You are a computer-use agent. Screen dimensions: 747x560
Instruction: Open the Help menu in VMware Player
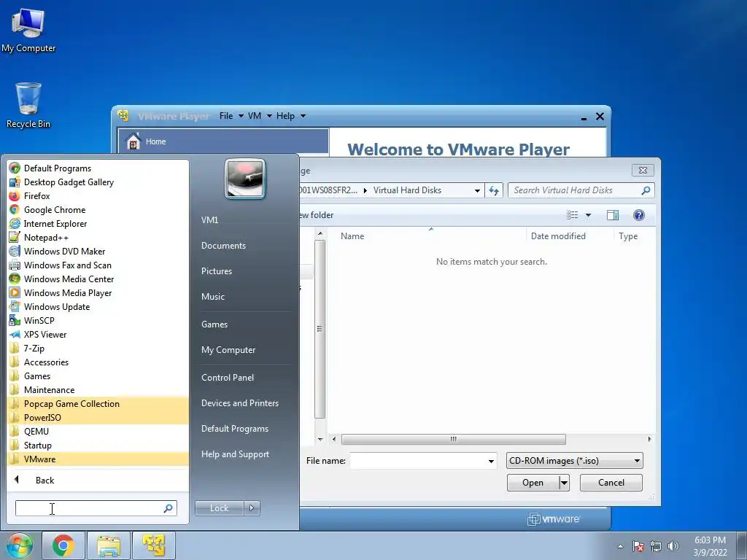tap(290, 116)
